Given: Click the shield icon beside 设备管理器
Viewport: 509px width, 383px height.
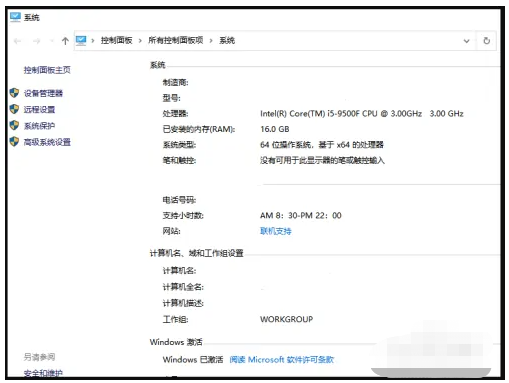Looking at the screenshot, I should 14,93.
